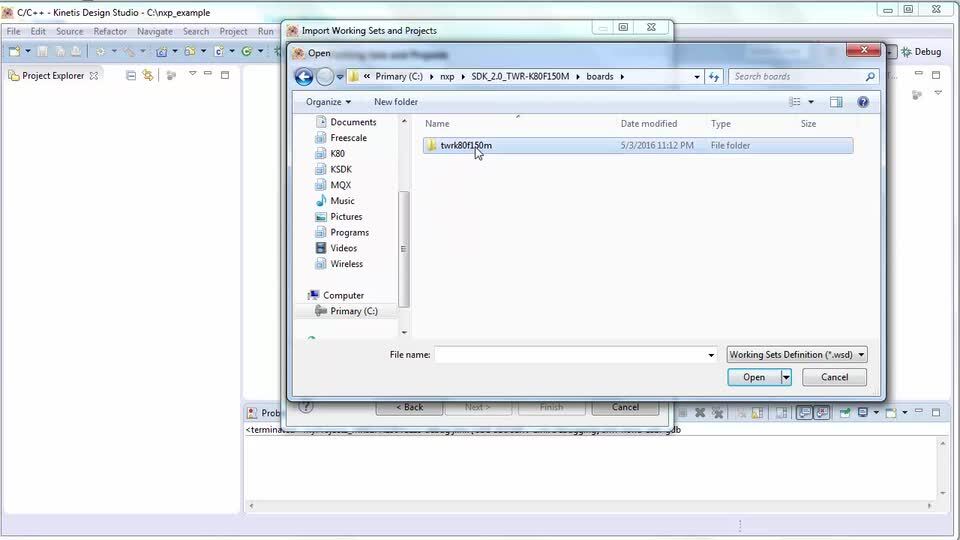Open the Organize menu
Viewport: 960px width, 540px height.
(x=328, y=102)
